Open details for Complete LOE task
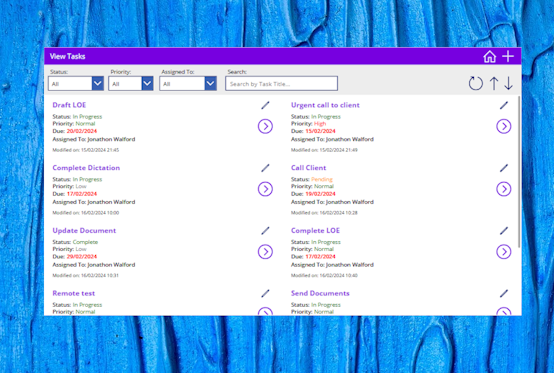The width and height of the screenshot is (554, 373). coord(504,252)
